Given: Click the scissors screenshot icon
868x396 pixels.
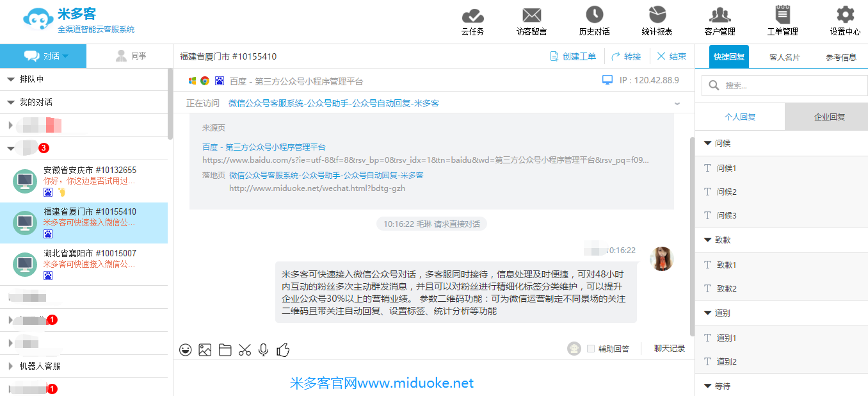Looking at the screenshot, I should pos(245,350).
